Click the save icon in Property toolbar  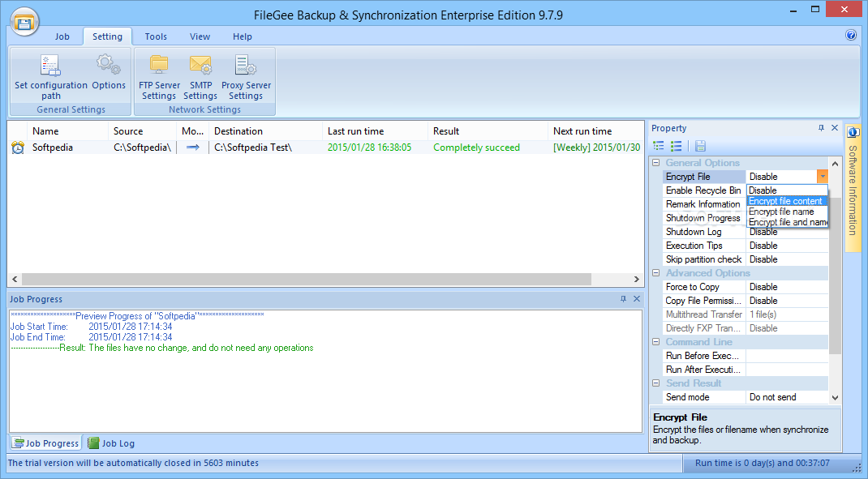click(x=700, y=146)
